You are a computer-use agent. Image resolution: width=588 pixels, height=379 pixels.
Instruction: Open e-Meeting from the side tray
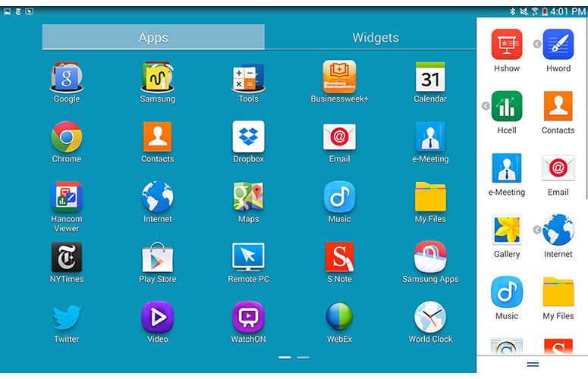pyautogui.click(x=507, y=168)
